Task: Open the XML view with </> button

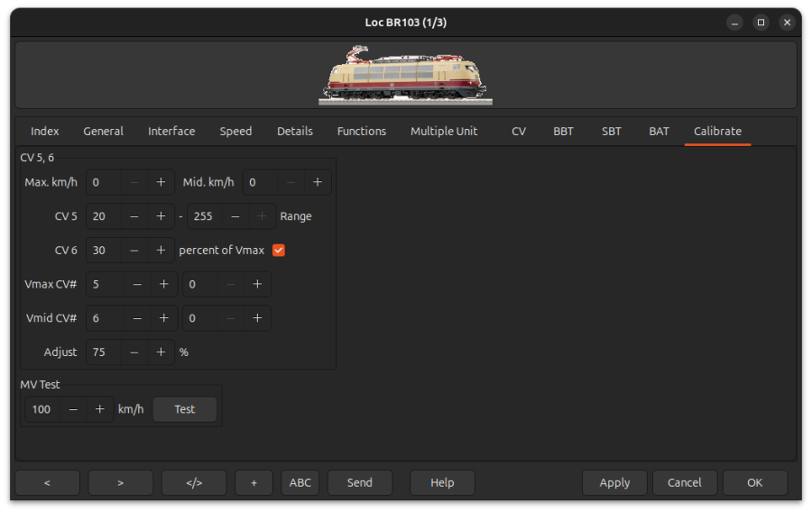Action: tap(194, 483)
